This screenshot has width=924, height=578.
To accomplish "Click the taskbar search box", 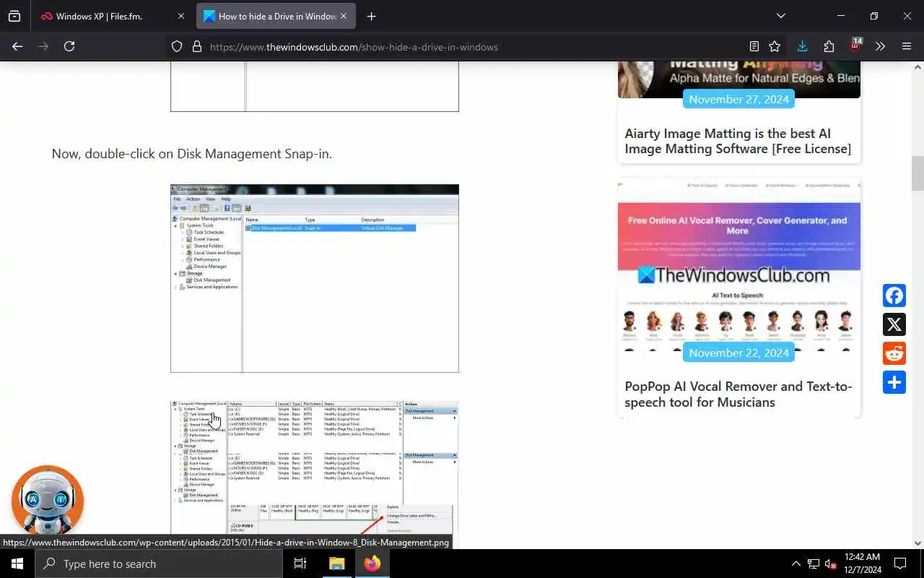I will click(x=159, y=564).
